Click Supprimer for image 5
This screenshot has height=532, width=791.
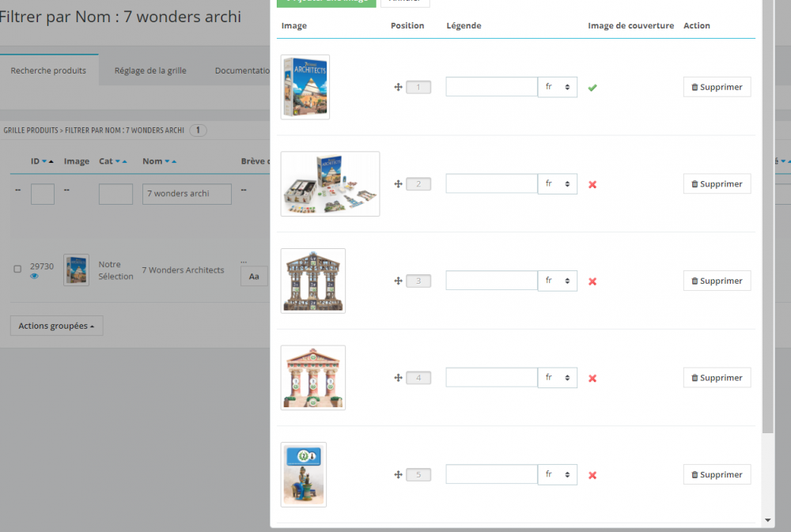pos(717,474)
